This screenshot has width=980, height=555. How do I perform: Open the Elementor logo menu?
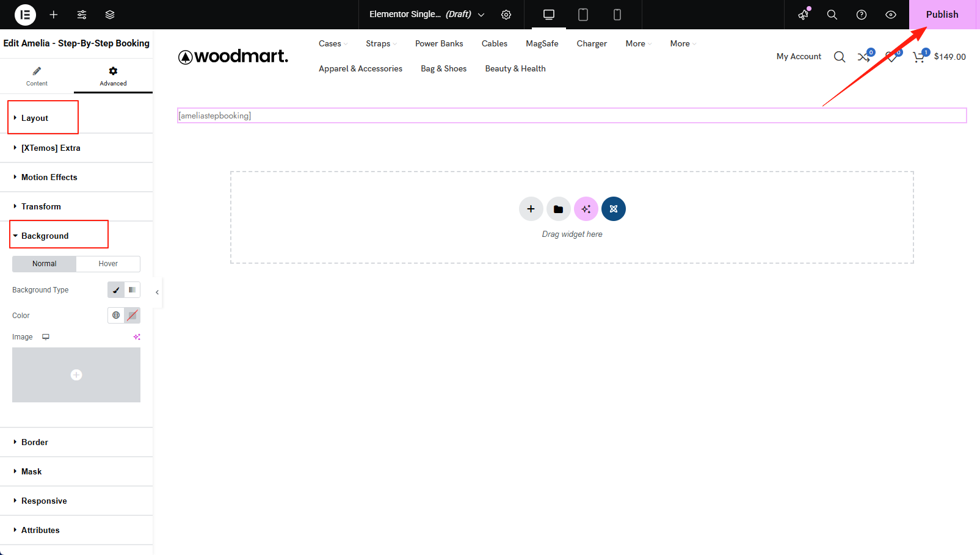tap(25, 15)
